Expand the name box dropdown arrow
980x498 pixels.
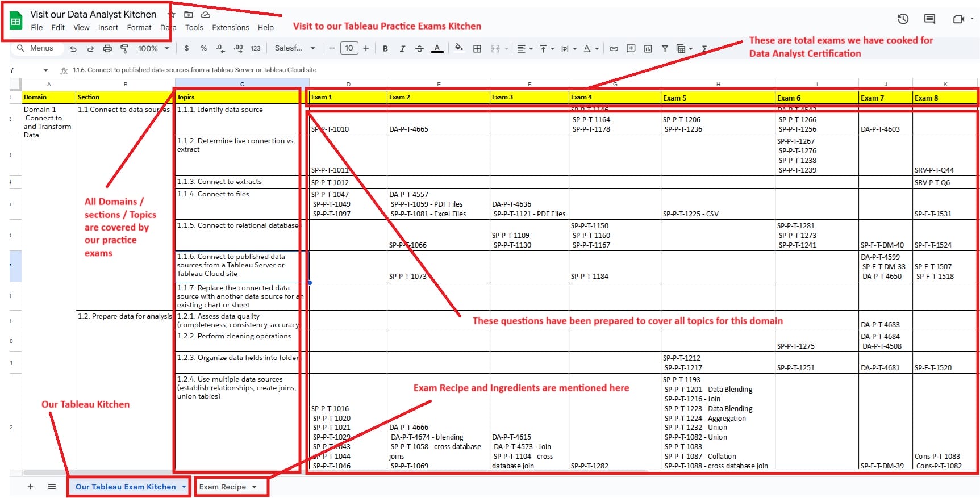tap(46, 70)
